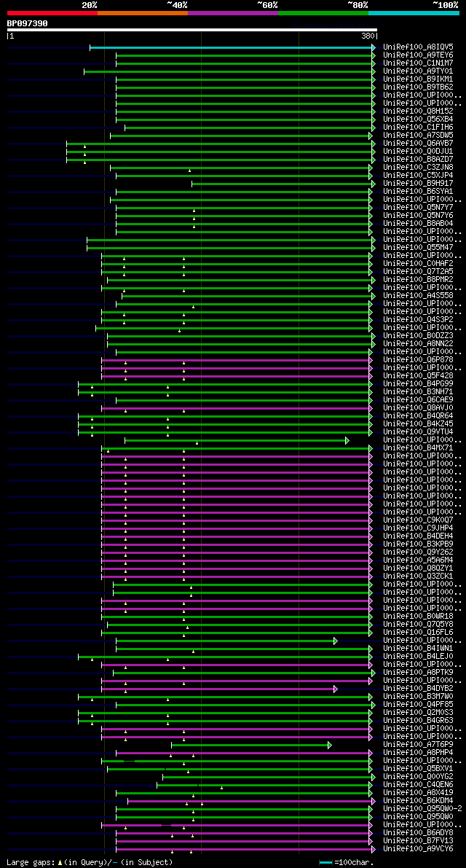Click the UniRef100_B8AZD7 label
Image resolution: width=466 pixels, height=868 pixels.
418,160
